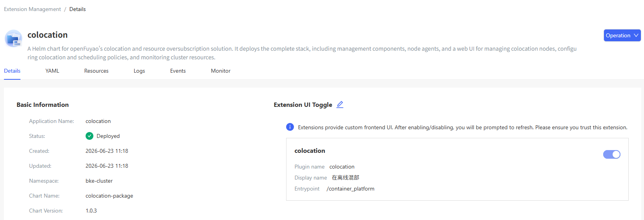Disable the colocation extension UI switch
The image size is (644, 220).
(611, 154)
